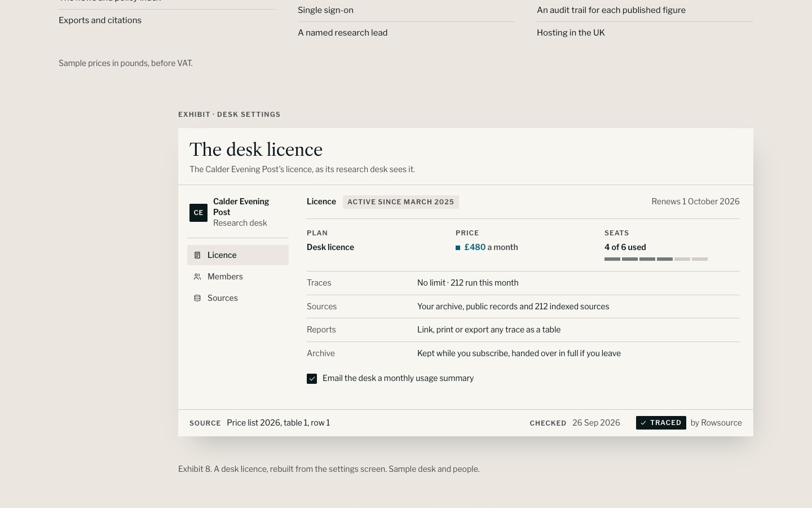Click the 'Email the desk a monthly usage summary' label
The height and width of the screenshot is (508, 812).
point(398,378)
